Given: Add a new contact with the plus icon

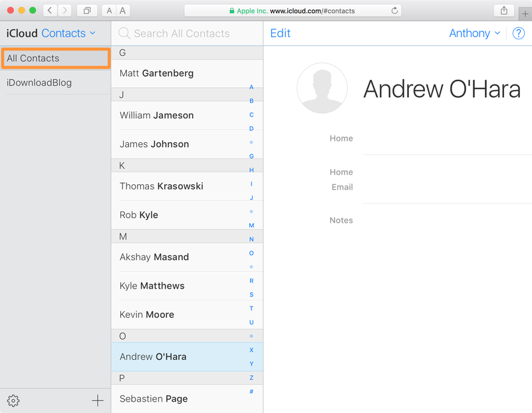Looking at the screenshot, I should [x=97, y=400].
